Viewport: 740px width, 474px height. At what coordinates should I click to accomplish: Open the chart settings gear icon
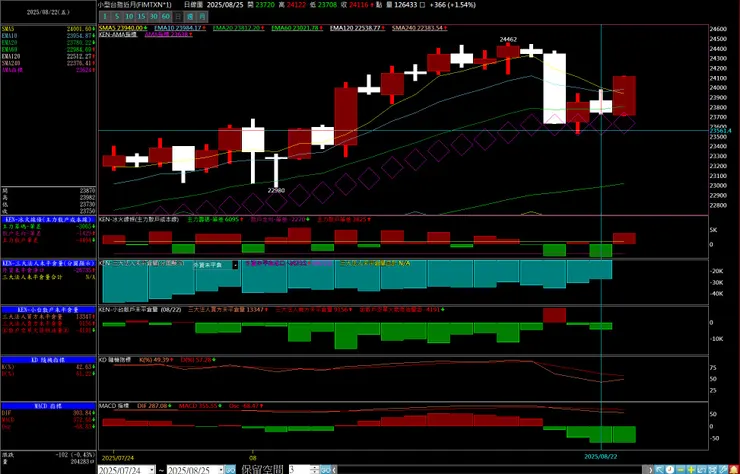[x=712, y=469]
